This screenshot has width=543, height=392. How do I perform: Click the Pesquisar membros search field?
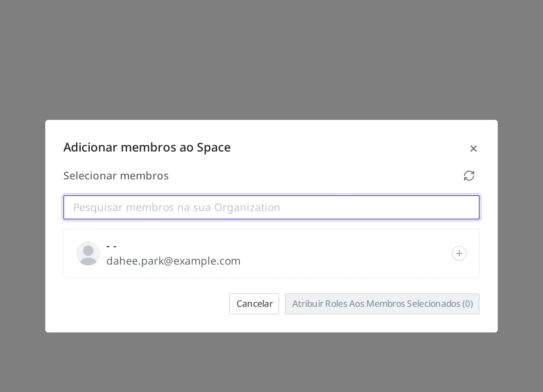pos(271,207)
